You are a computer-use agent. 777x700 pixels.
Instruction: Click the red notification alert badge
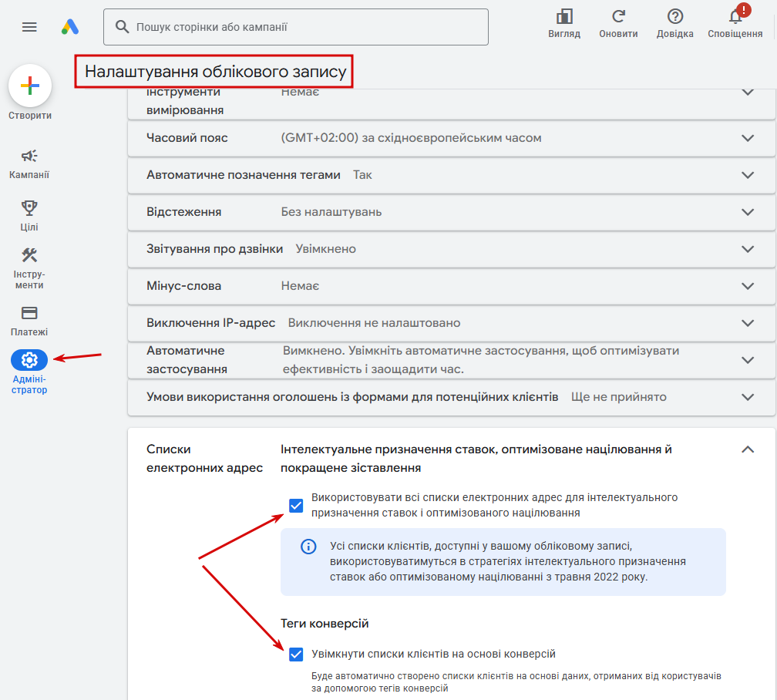coord(743,10)
